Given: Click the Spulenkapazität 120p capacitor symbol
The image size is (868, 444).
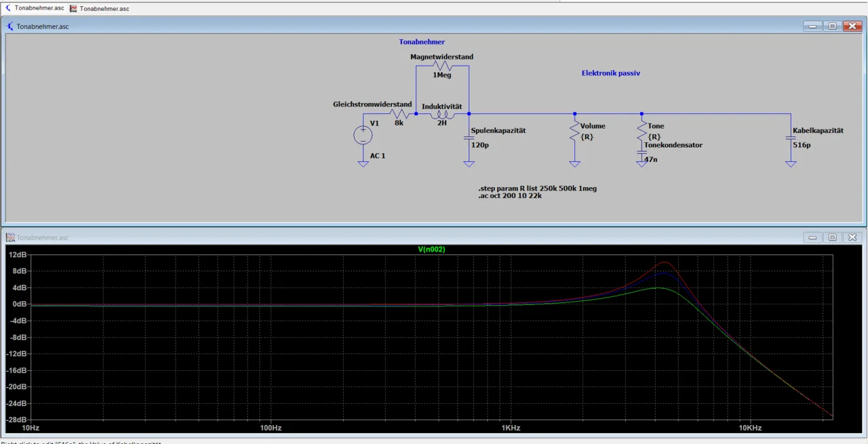Looking at the screenshot, I should 468,138.
